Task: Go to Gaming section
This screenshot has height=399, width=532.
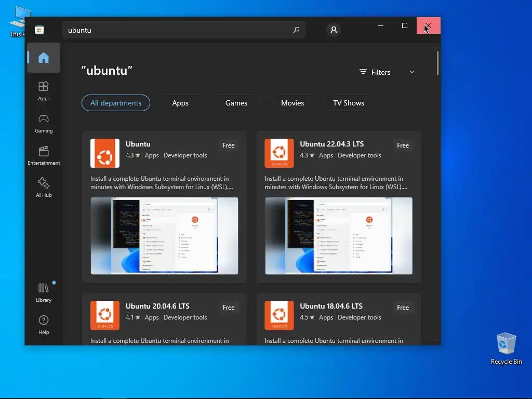Action: point(44,124)
